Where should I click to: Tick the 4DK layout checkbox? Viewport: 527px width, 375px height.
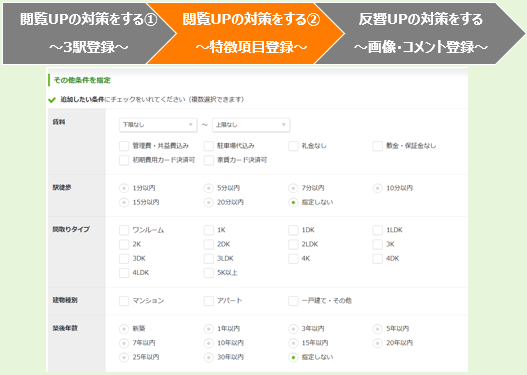coord(377,258)
